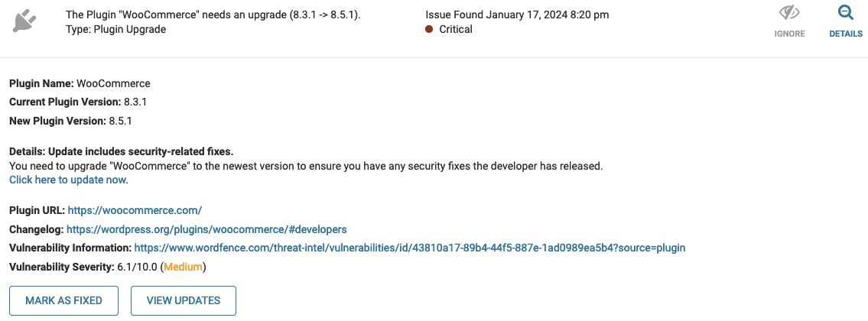Follow the 'Click here to update now' link
868x321 pixels.
[67, 180]
